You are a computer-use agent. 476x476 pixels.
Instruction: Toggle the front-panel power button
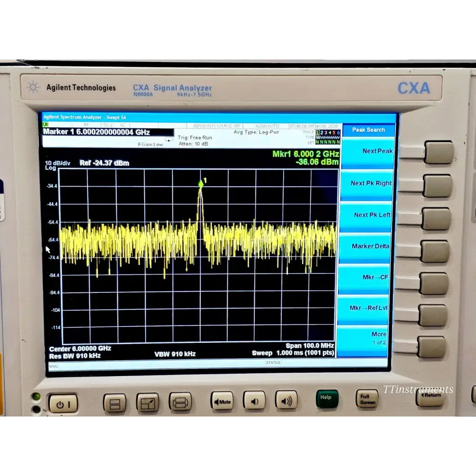pos(63,404)
